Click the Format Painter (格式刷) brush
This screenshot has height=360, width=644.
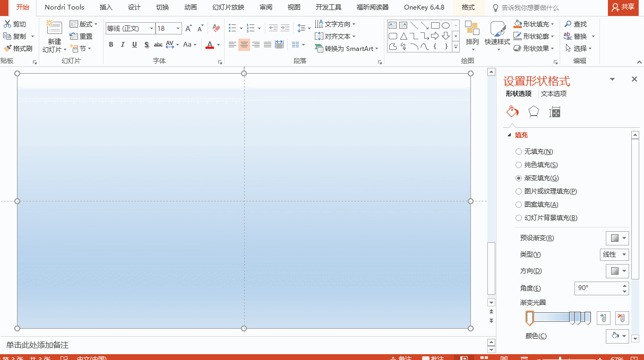pyautogui.click(x=7, y=48)
